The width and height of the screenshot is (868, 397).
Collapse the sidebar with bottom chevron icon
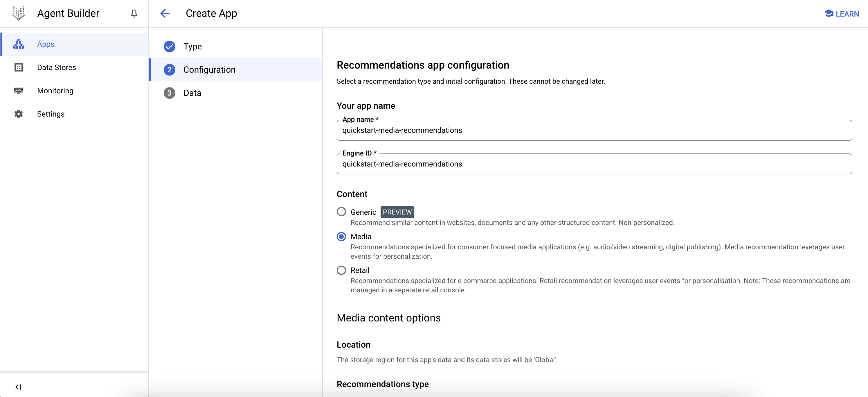point(18,387)
